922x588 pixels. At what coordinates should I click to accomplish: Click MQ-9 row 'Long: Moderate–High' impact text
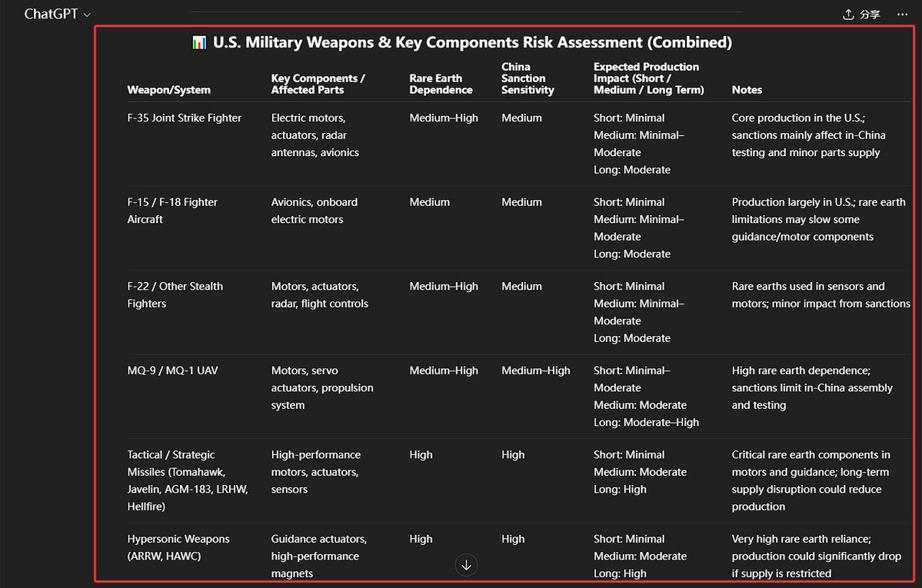[x=646, y=422]
